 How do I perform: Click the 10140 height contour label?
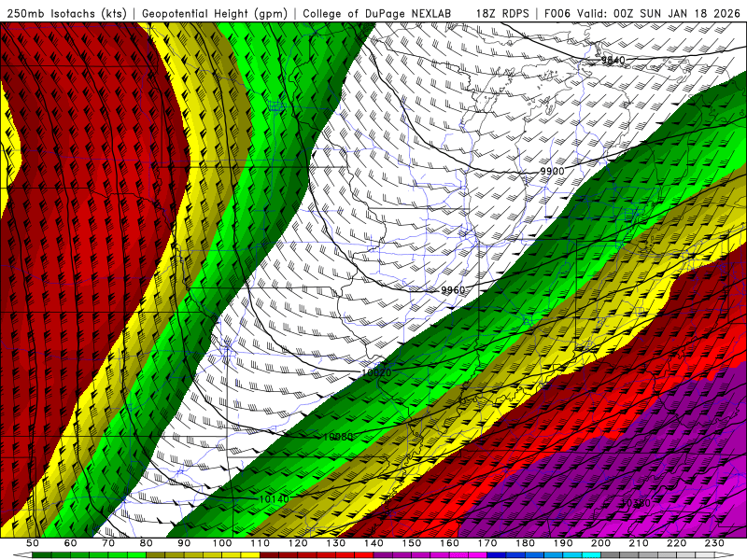[x=274, y=499]
